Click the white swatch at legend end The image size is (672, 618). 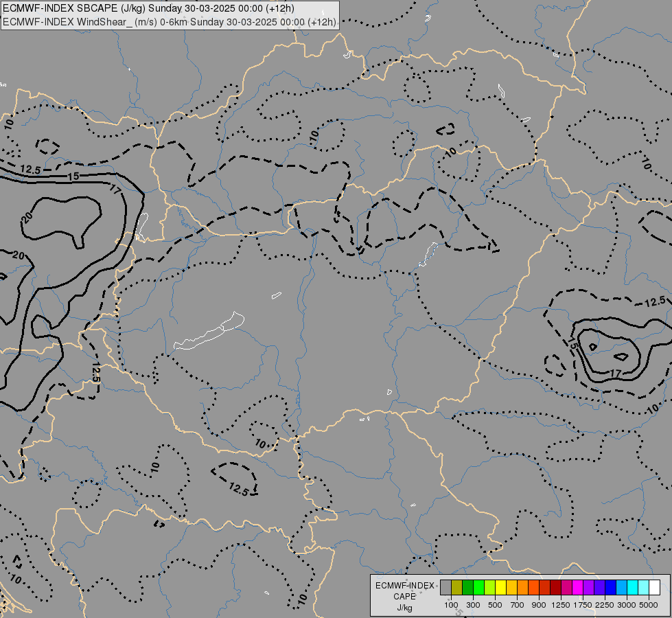click(654, 588)
